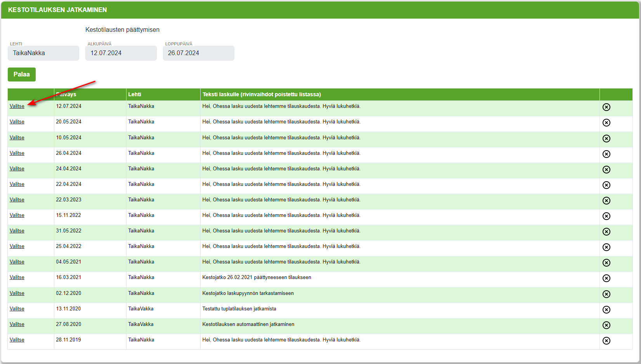This screenshot has height=364, width=641.
Task: Select text 'Kestotilauksen automaattinen jatkaminen'
Action: [248, 324]
